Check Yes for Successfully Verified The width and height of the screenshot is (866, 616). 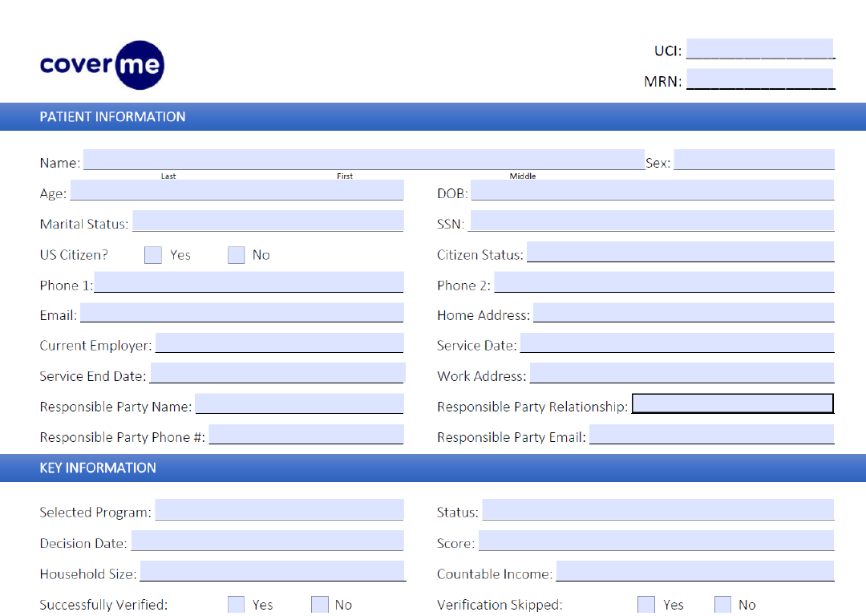tap(236, 604)
